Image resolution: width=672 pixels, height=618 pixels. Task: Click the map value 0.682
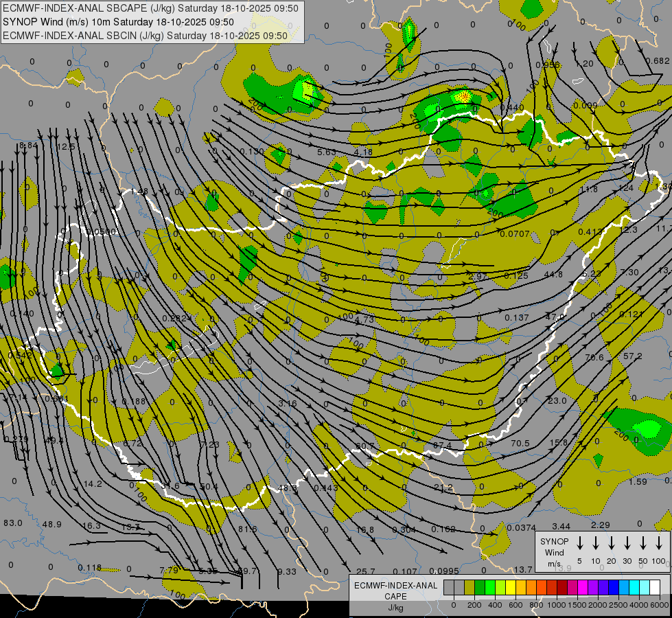[658, 61]
